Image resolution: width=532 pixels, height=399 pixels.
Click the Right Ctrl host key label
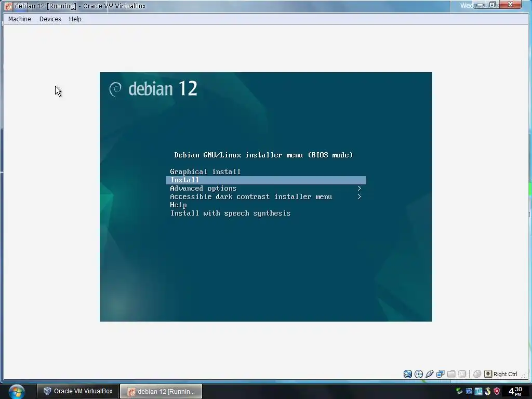[x=505, y=374]
